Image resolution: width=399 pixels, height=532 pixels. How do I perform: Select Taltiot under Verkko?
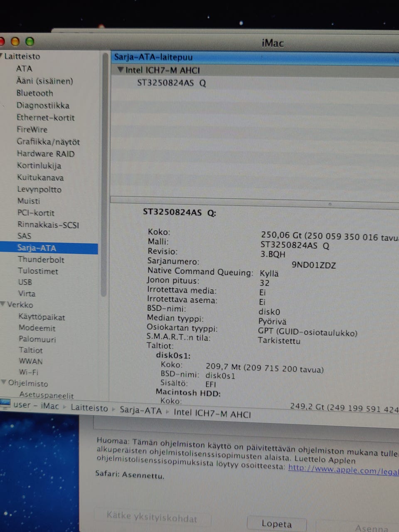[x=31, y=350]
